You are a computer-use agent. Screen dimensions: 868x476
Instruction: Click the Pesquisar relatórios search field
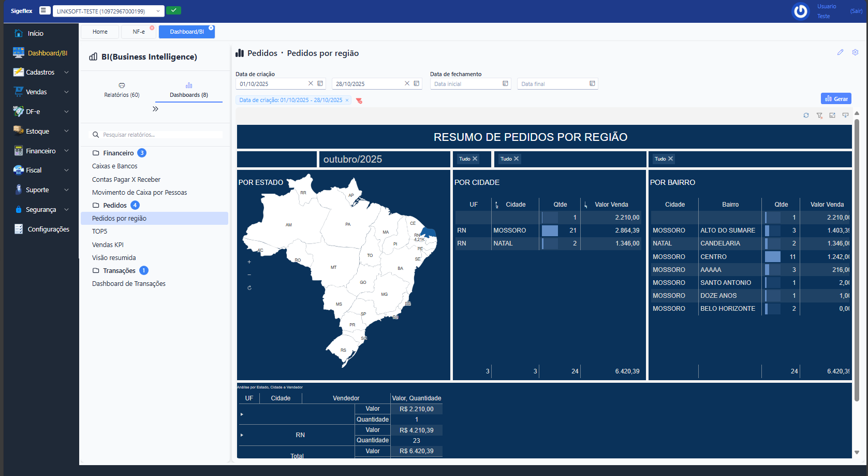click(x=160, y=135)
